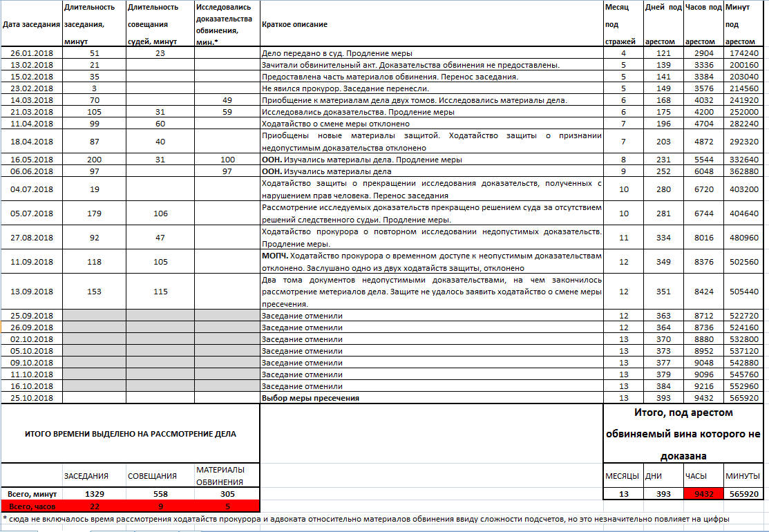Select the date cell 13.09.2018
Screen dimensions: 769x532
click(31, 292)
